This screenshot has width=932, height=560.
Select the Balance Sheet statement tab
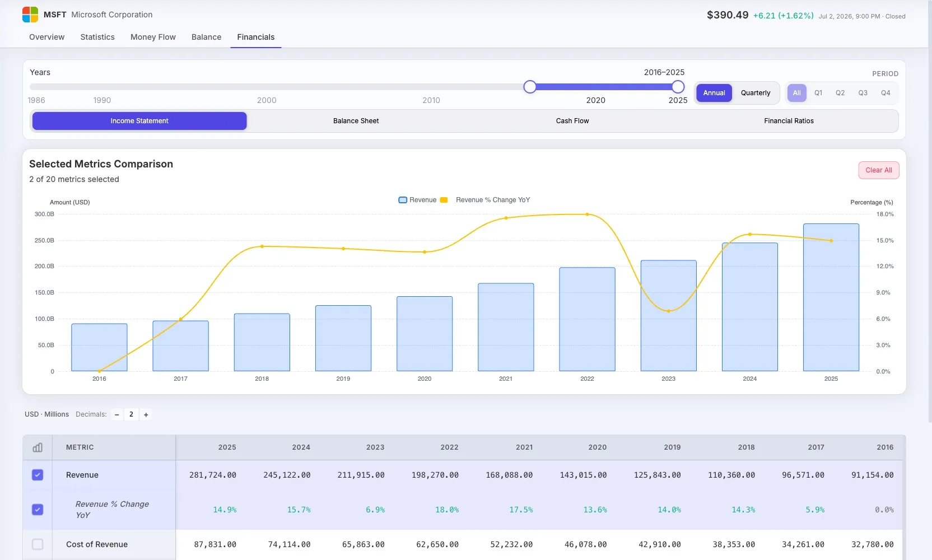[x=356, y=121]
